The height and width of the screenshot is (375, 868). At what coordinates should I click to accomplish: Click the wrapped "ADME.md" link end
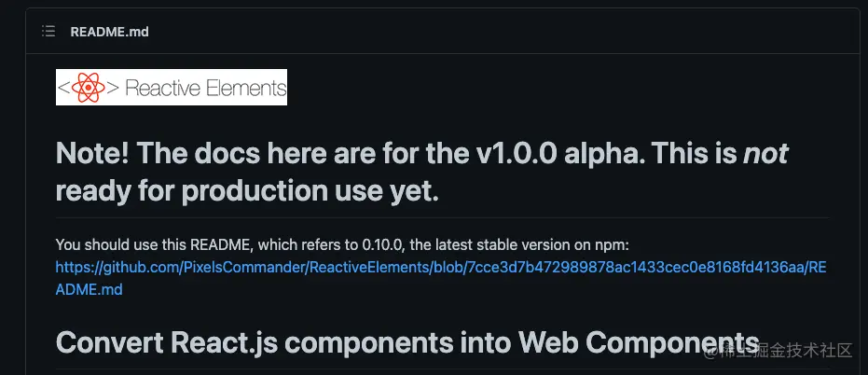pyautogui.click(x=90, y=289)
